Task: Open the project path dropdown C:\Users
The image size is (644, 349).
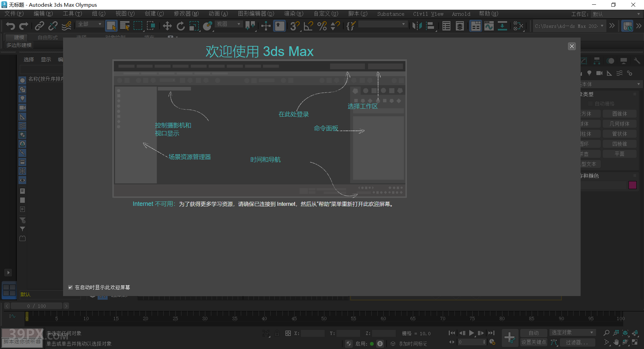Action: 570,26
